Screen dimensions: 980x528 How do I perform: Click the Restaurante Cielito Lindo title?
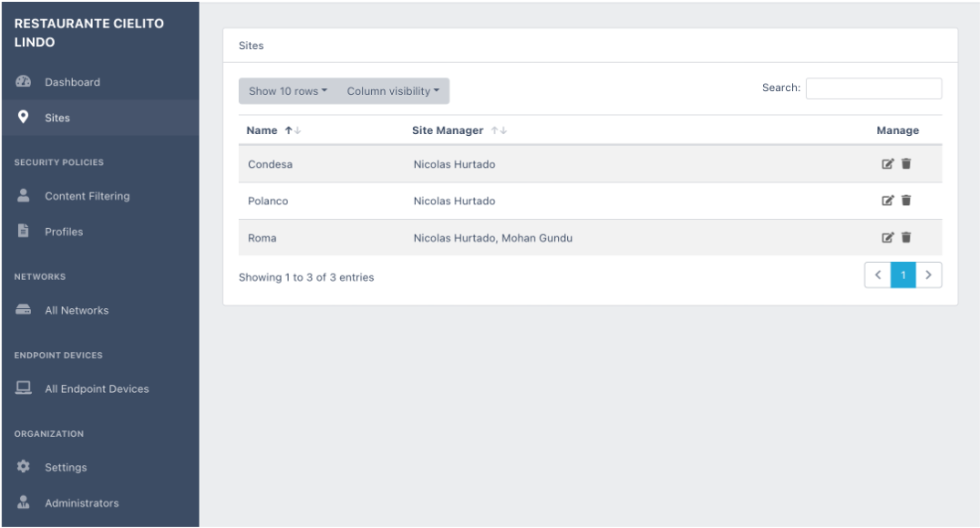(x=88, y=33)
